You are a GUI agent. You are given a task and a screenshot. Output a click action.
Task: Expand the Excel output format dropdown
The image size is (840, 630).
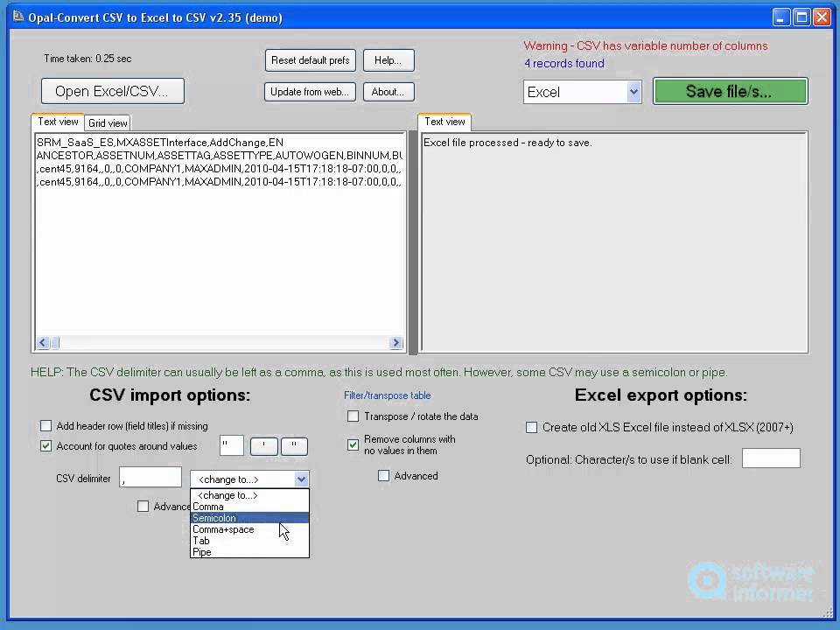[633, 92]
